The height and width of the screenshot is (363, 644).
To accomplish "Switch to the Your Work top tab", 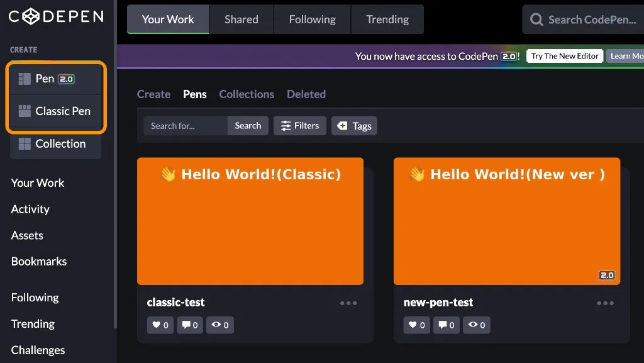I will point(168,20).
